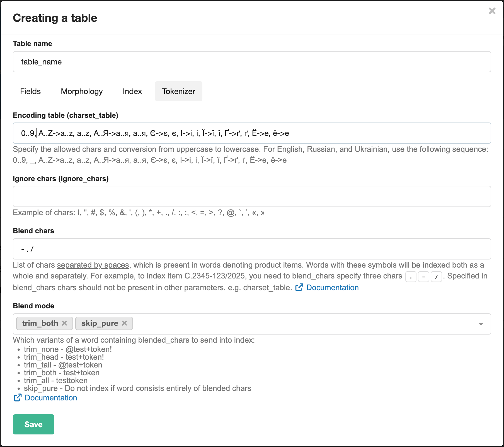Click the slash character chip in blend_chars example
Viewport: 504px width, 447px height.
[436, 277]
